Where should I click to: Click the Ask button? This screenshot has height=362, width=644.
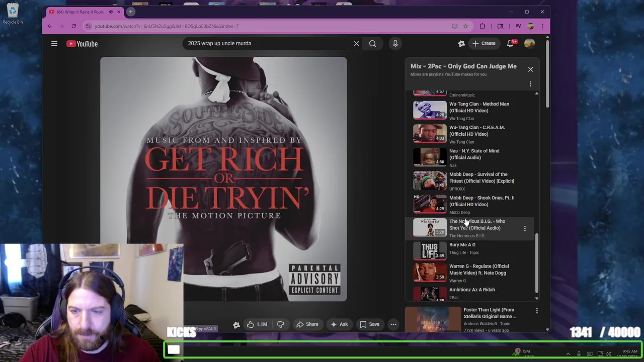339,324
